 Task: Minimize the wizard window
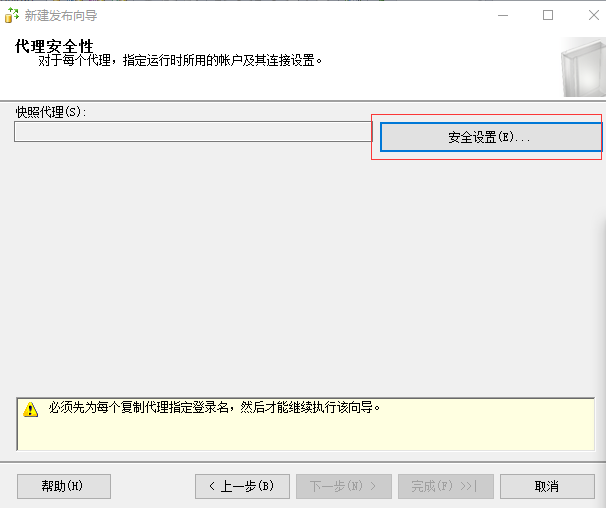[503, 15]
